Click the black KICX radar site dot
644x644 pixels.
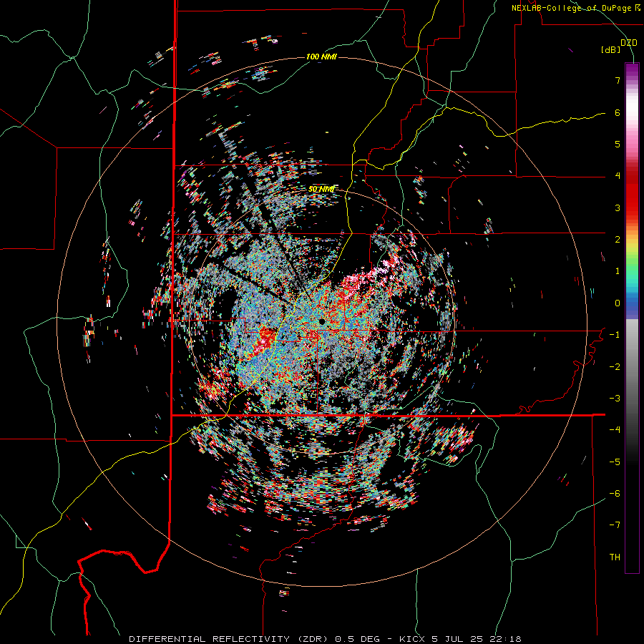[321, 321]
